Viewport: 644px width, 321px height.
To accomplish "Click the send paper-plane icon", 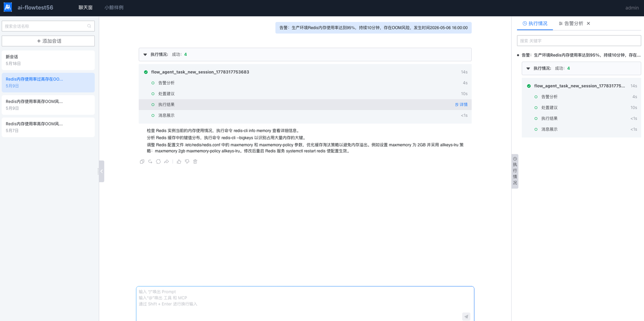I will coord(466,316).
